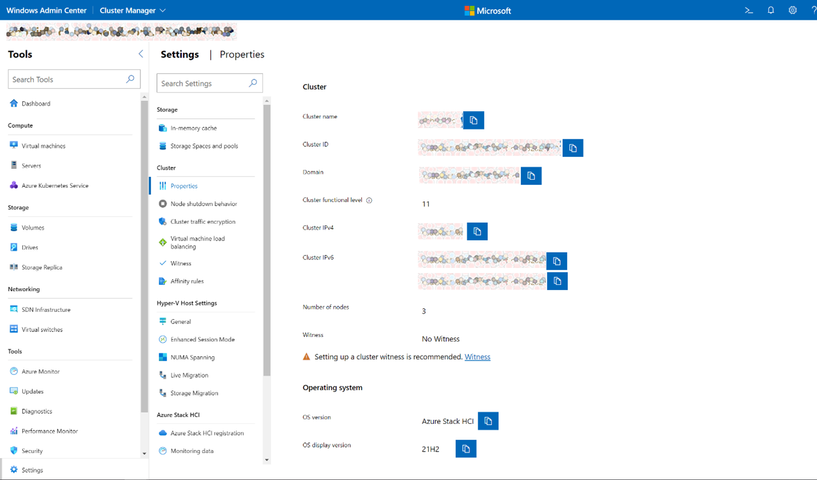Click the Search Tools input field
The height and width of the screenshot is (480, 817).
pos(74,79)
